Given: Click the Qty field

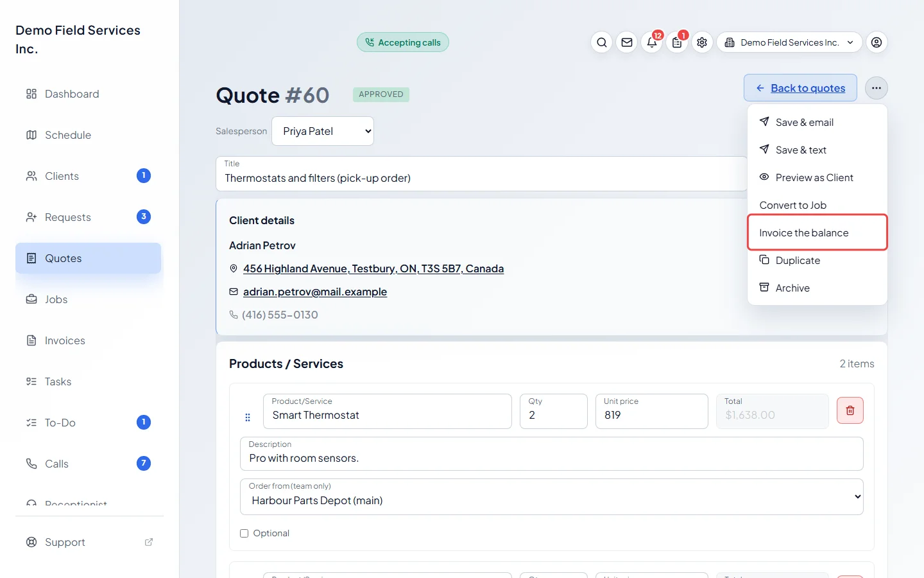Looking at the screenshot, I should pyautogui.click(x=554, y=411).
